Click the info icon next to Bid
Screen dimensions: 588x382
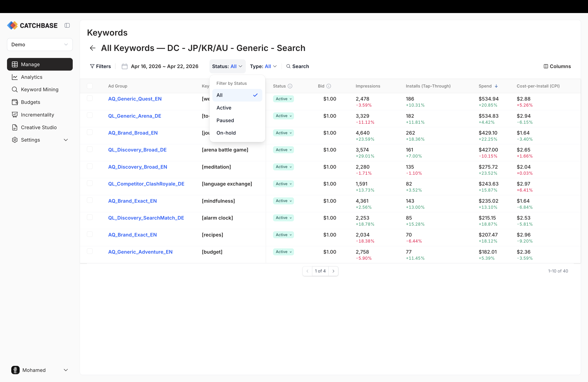[329, 86]
